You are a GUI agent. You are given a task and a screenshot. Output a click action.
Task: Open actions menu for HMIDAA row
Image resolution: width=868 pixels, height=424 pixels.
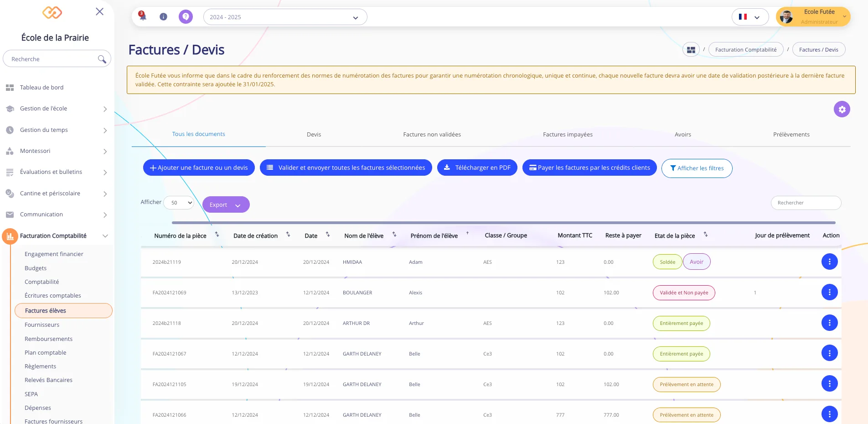click(829, 262)
